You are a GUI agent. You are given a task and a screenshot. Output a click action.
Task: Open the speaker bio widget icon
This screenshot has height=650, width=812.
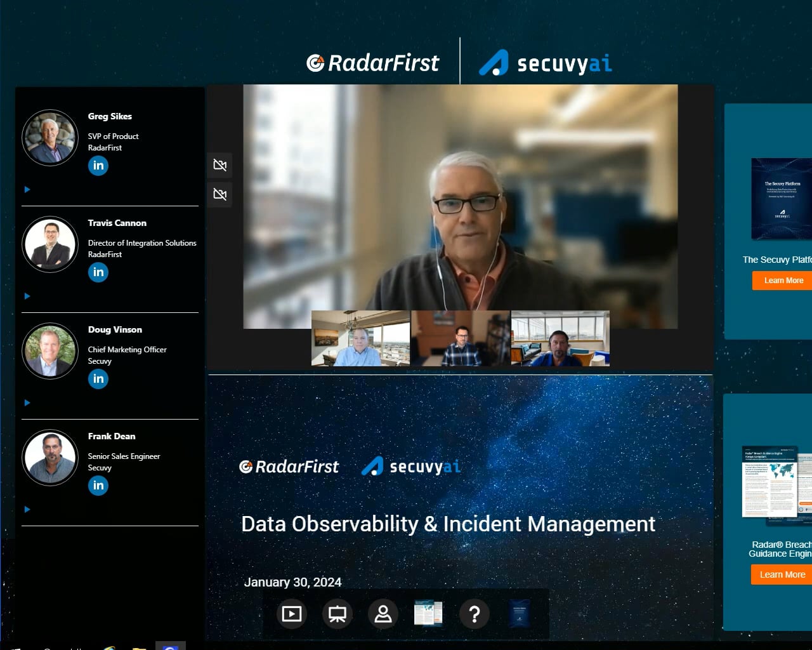point(383,614)
